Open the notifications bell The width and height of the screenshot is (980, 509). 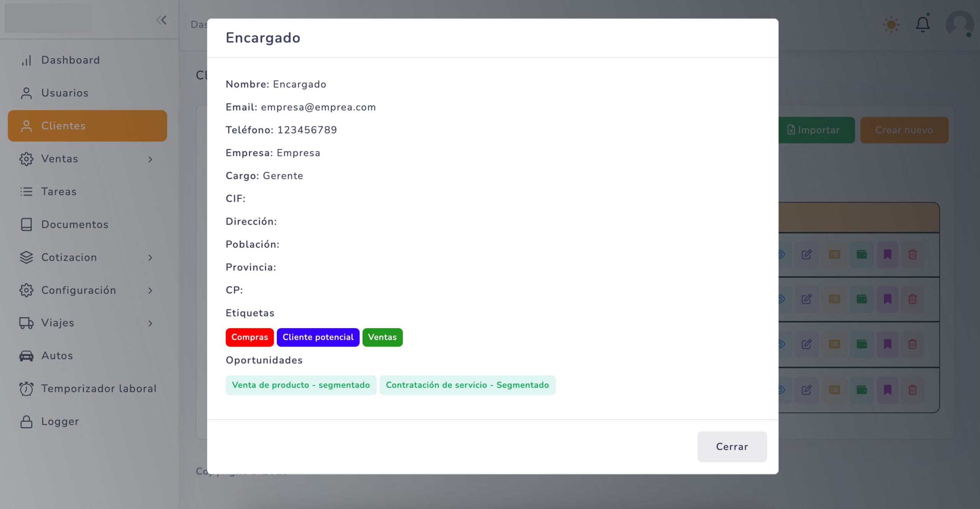923,24
